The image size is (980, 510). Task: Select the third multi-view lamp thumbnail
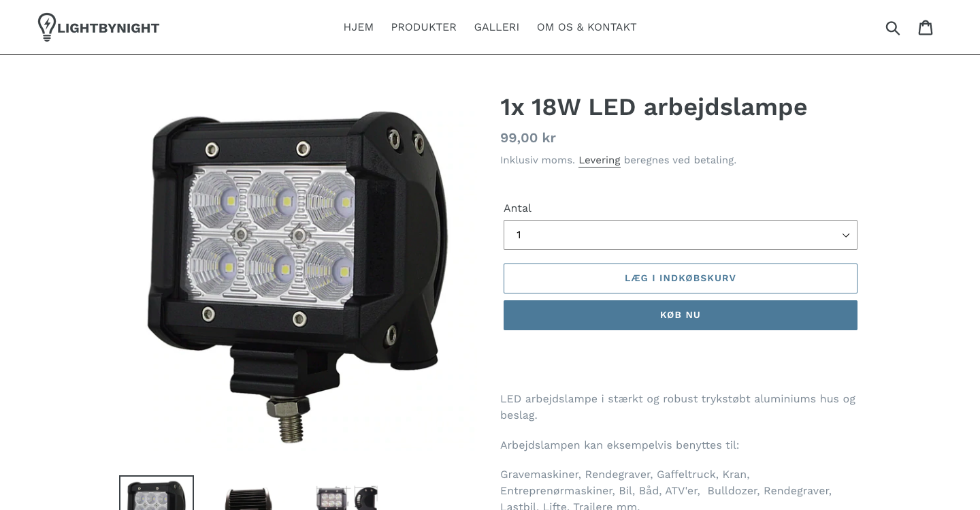(347, 497)
